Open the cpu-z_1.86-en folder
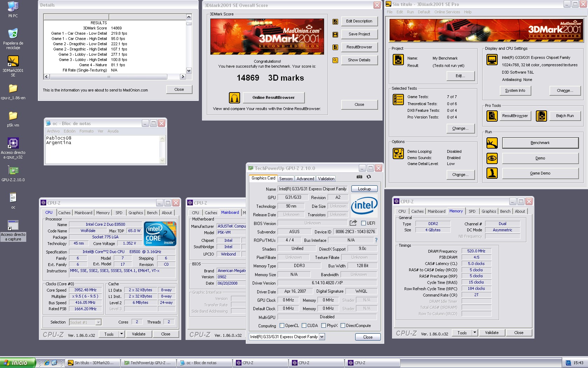The image size is (588, 368). pyautogui.click(x=13, y=88)
